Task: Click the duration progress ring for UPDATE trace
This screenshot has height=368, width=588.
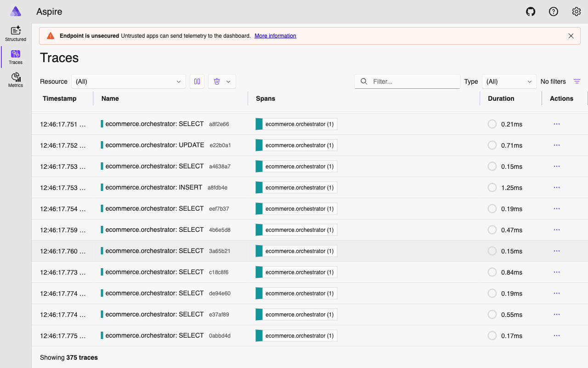Action: click(x=492, y=145)
